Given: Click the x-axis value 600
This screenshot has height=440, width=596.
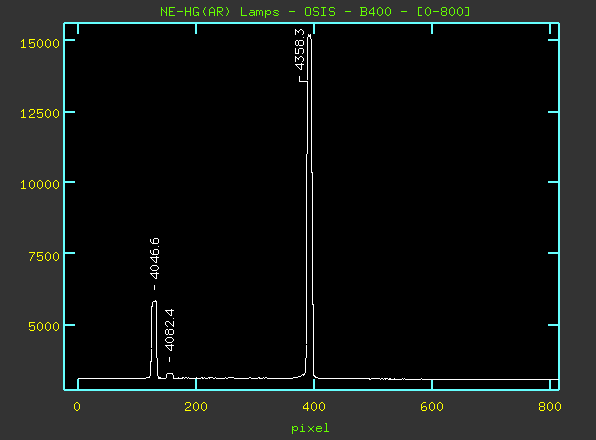Looking at the screenshot, I should pyautogui.click(x=432, y=407).
